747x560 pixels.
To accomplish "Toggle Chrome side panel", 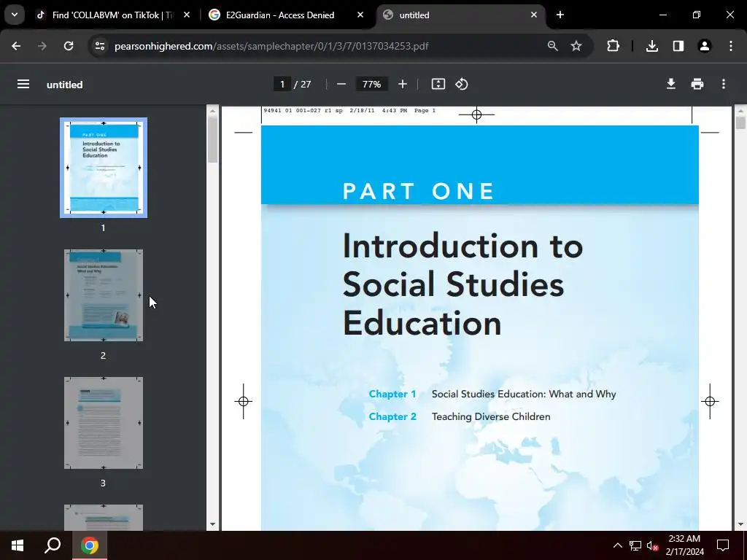I will tap(678, 46).
